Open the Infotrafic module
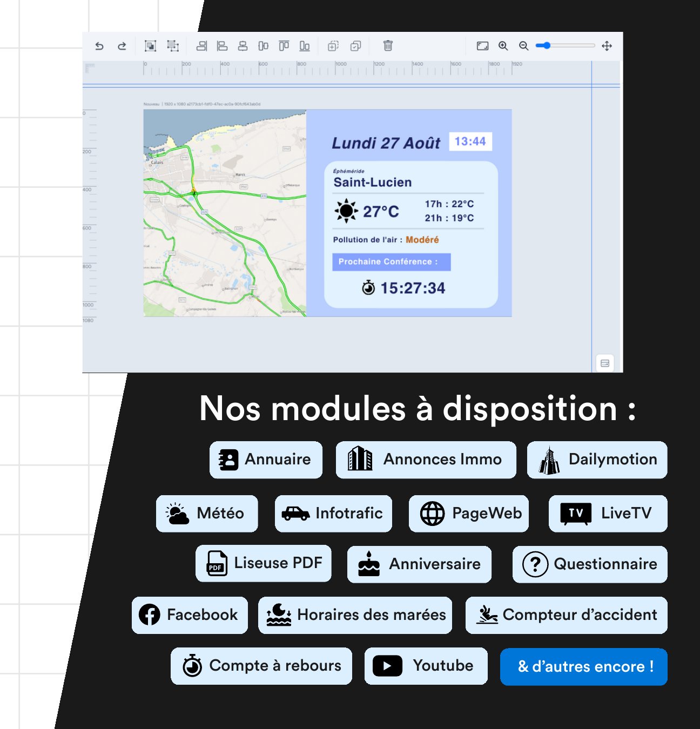 (333, 514)
